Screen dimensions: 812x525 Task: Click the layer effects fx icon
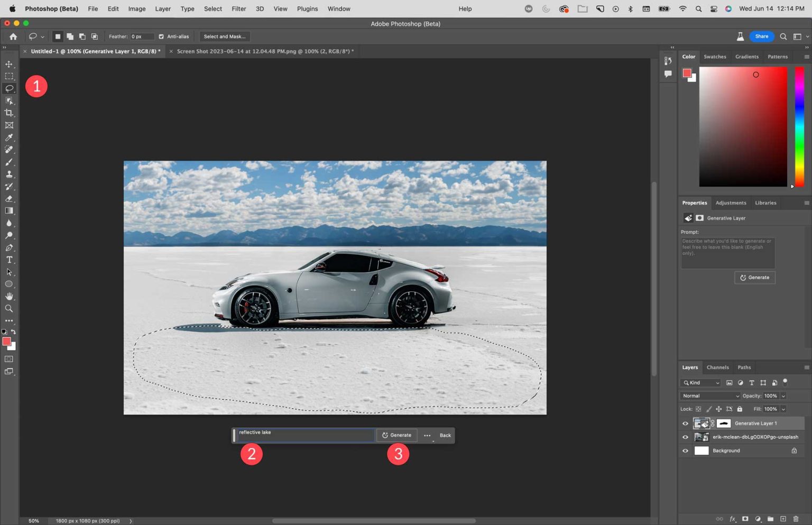733,519
